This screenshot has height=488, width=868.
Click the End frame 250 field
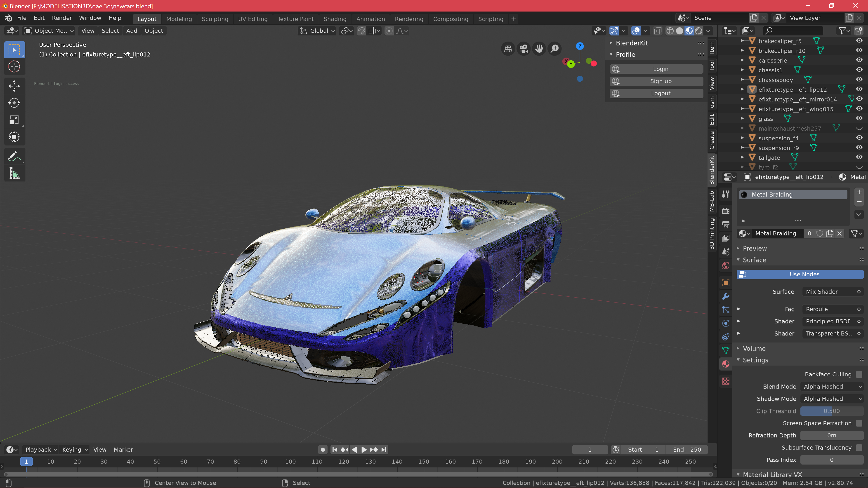pos(687,450)
